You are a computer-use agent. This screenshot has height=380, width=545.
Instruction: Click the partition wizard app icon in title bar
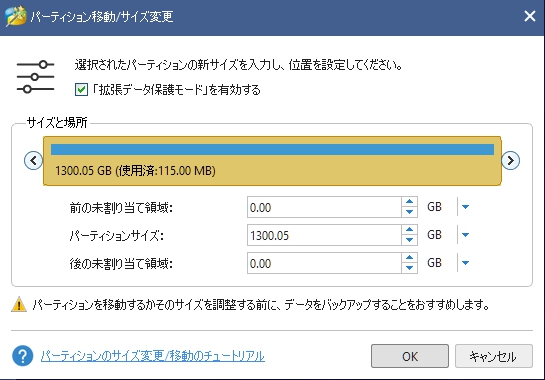coord(16,16)
